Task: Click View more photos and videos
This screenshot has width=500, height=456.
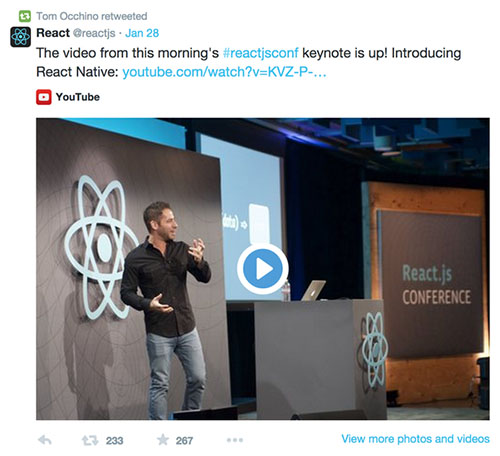Action: click(x=415, y=439)
